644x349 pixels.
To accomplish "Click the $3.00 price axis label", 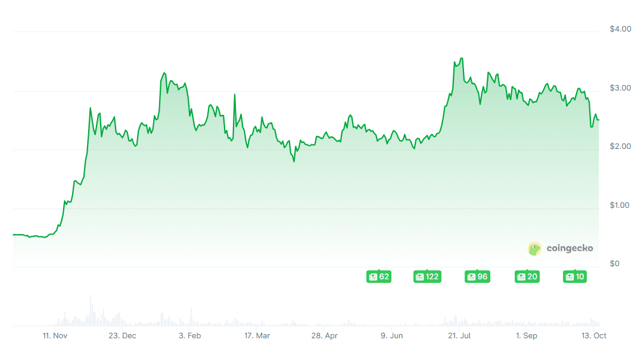I will 620,88.
